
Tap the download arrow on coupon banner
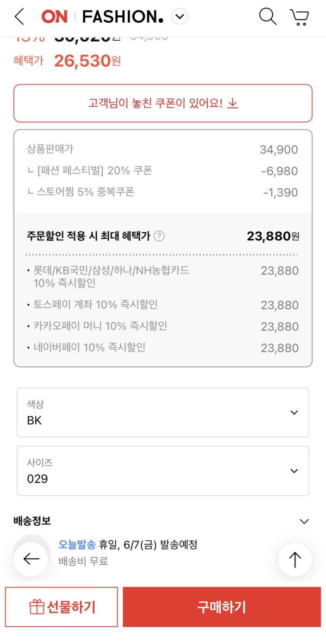coord(233,103)
